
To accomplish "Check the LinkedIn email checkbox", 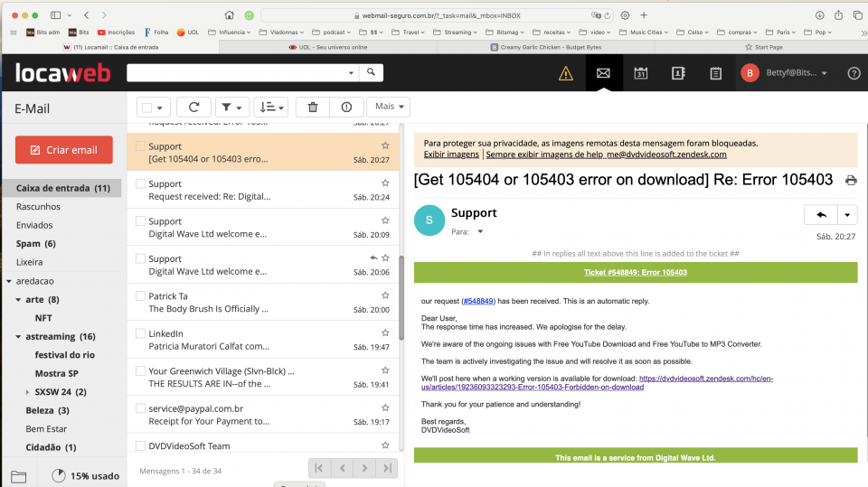I will (141, 333).
